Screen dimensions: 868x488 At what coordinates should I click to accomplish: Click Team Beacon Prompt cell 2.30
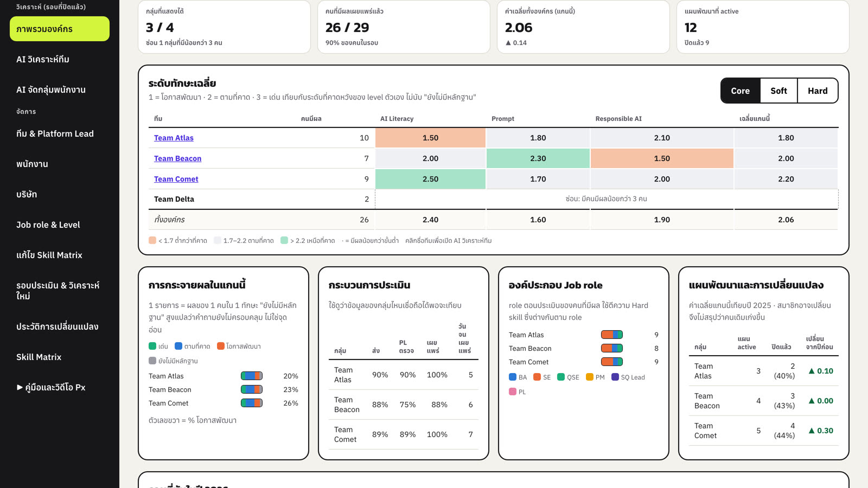538,158
